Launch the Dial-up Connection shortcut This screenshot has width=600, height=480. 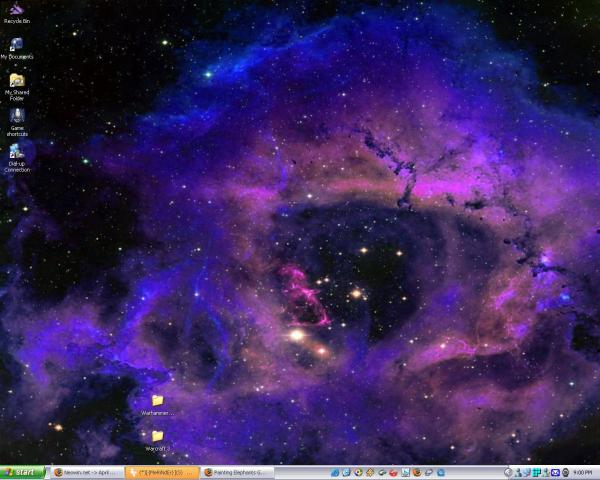coord(17,158)
